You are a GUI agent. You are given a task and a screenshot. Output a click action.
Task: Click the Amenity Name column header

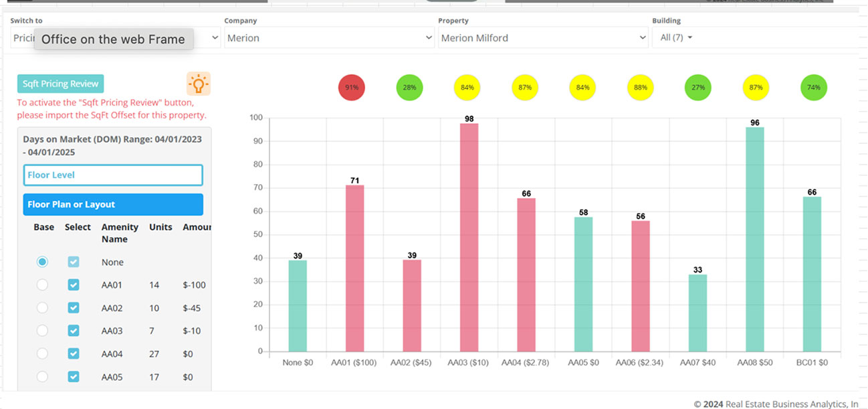120,233
